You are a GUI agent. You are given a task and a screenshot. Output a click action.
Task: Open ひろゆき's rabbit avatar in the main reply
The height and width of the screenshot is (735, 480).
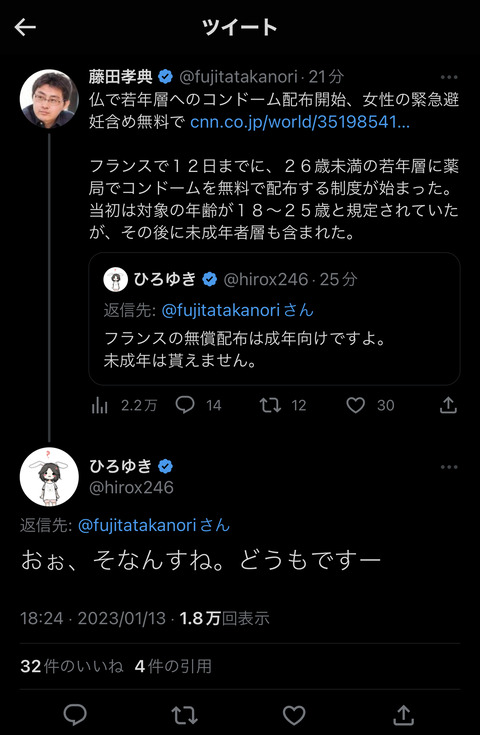click(x=49, y=477)
